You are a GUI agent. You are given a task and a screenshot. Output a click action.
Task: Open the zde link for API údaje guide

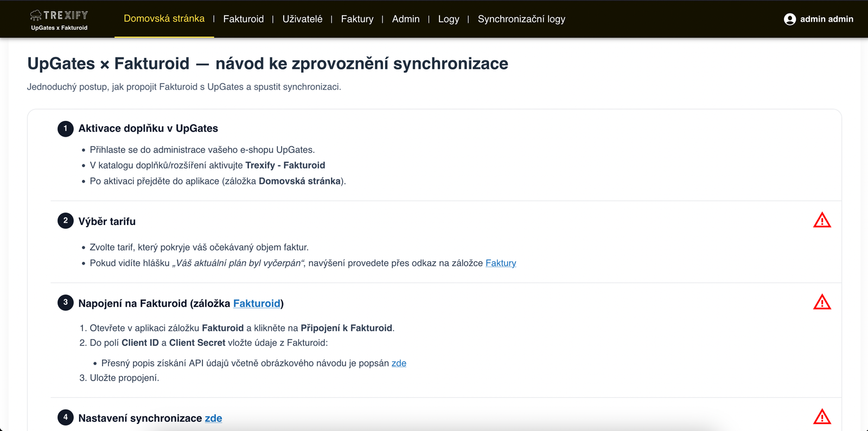[399, 363]
